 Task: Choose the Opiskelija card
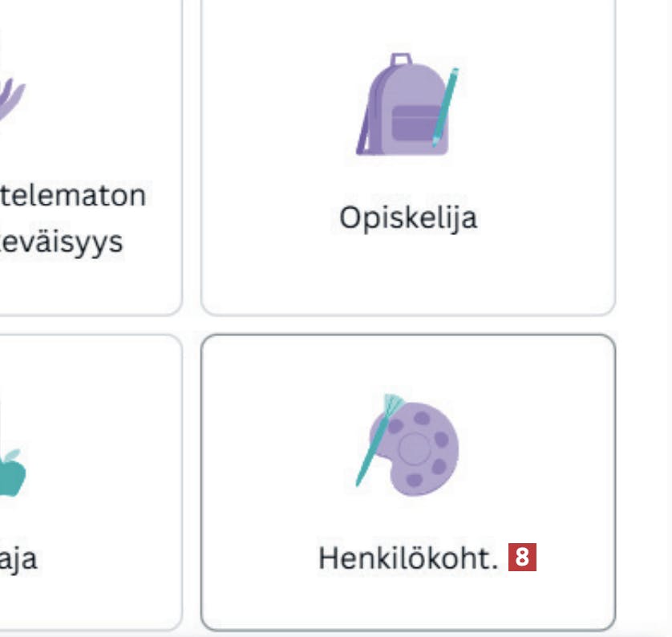[407, 160]
